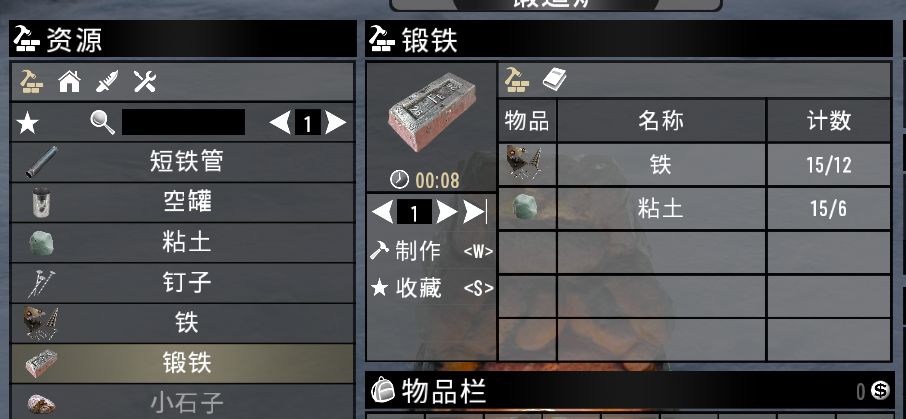Go to next recipe list page
The width and height of the screenshot is (906, 419).
point(336,123)
